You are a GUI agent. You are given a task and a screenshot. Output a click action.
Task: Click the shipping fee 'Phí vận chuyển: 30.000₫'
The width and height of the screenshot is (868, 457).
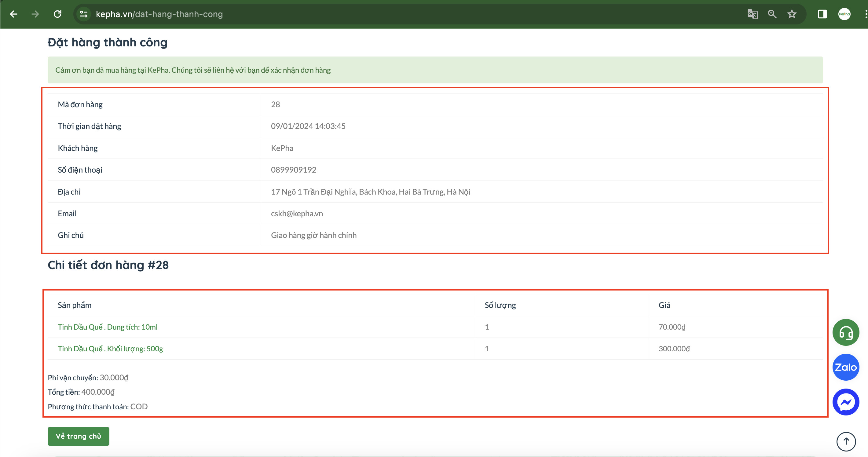coord(88,378)
